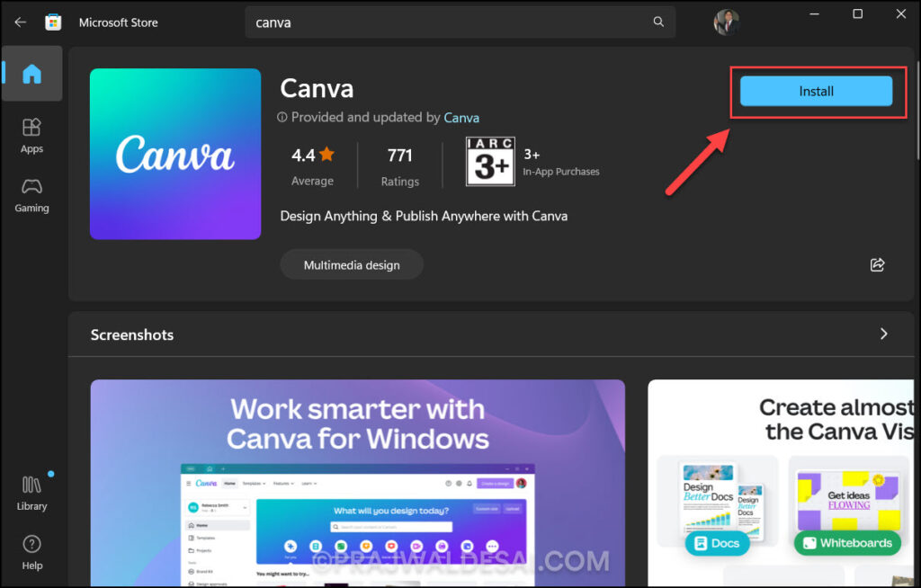Open the Create almost screenshot thumbnail
The image size is (921, 588).
(781, 483)
